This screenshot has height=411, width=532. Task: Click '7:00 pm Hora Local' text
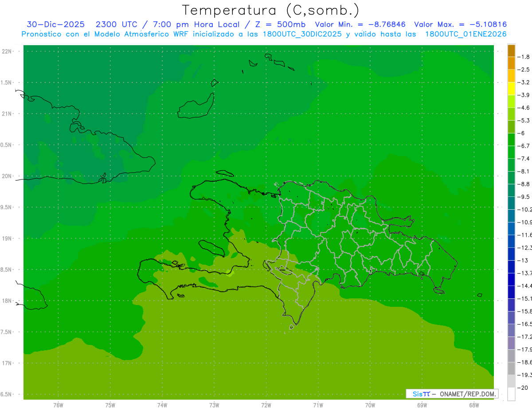pos(196,24)
